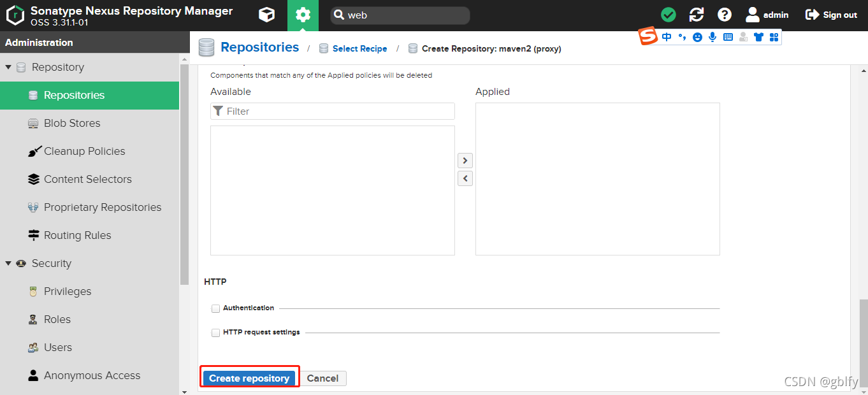This screenshot has width=868, height=395.
Task: Click the Cancel button
Action: click(322, 378)
